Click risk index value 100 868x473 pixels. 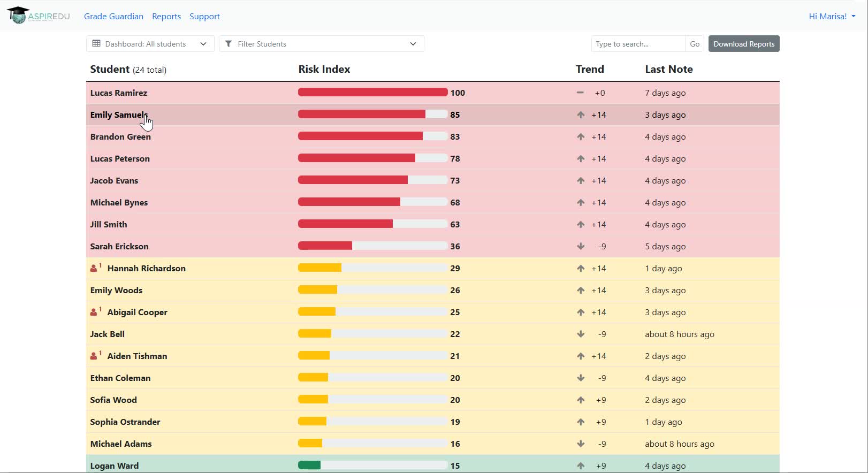[x=458, y=93]
